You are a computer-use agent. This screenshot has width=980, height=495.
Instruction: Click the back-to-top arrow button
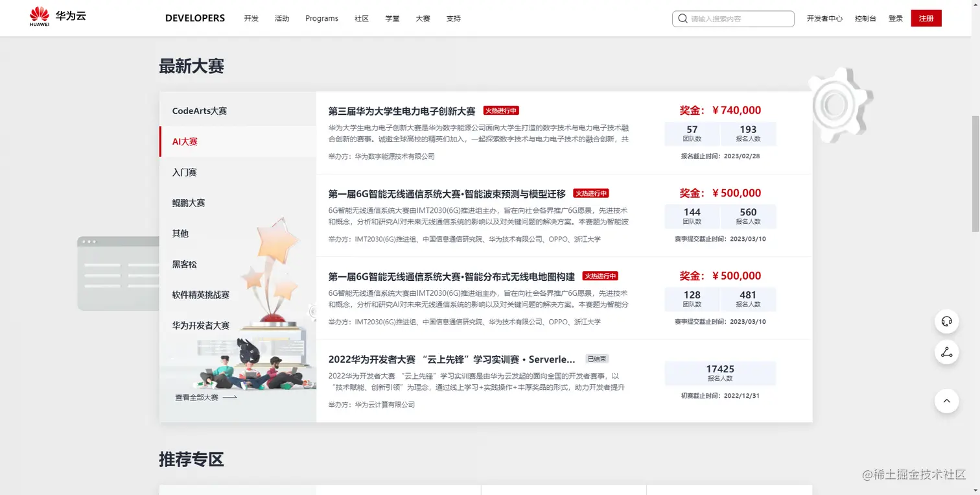click(946, 401)
